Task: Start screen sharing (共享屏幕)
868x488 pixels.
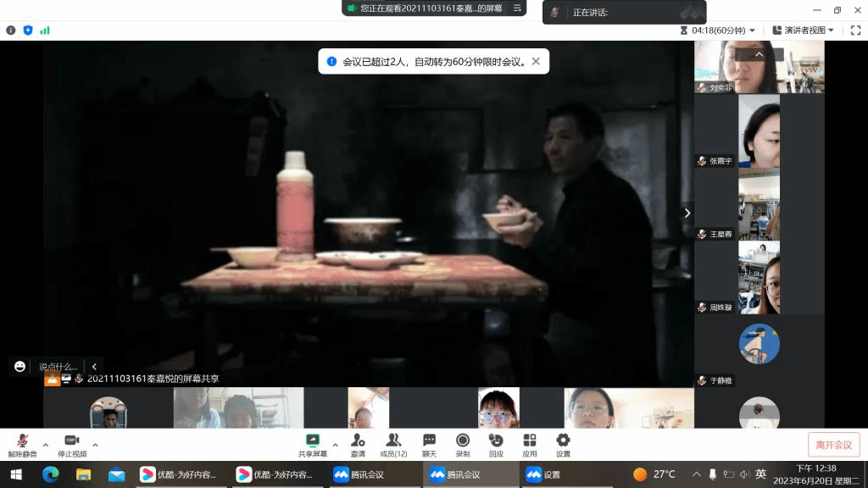Action: pos(312,444)
